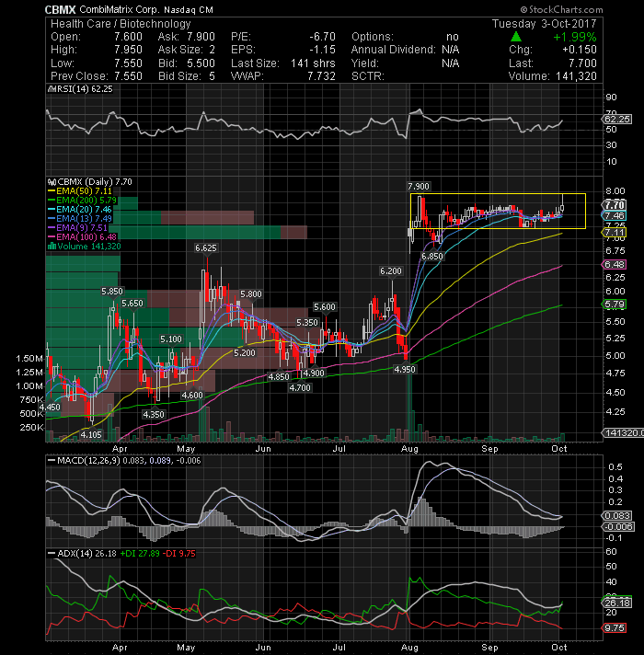Click the CBMX ticker symbol in the header
The height and width of the screenshot is (655, 644).
click(x=61, y=9)
